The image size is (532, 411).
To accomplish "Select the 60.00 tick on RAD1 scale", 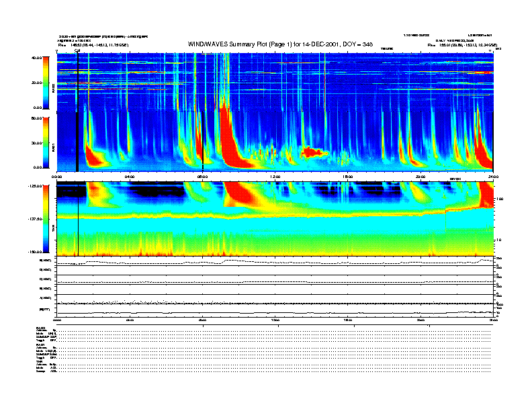I will tap(36, 118).
